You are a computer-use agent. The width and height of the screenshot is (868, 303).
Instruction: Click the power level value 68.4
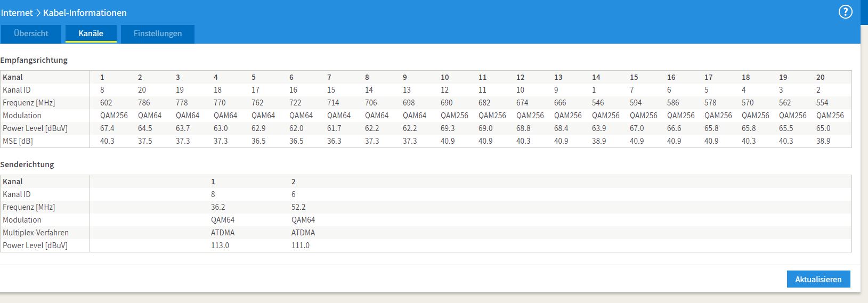(561, 128)
